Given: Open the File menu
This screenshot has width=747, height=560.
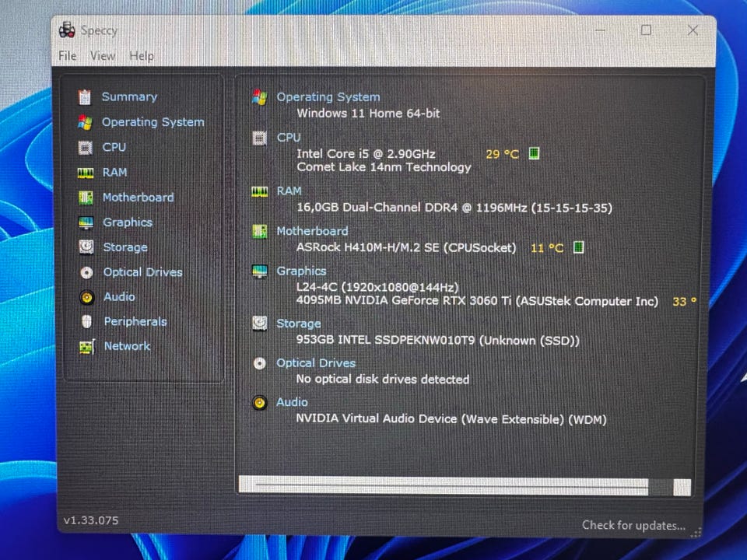Looking at the screenshot, I should pyautogui.click(x=67, y=56).
